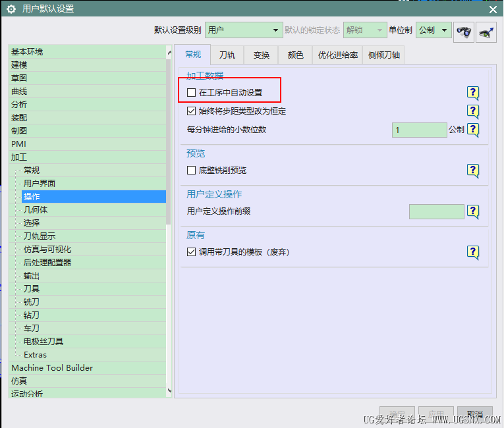Switch to the 侧倾刀轴 tab
Image resolution: width=504 pixels, height=428 pixels.
coord(384,55)
